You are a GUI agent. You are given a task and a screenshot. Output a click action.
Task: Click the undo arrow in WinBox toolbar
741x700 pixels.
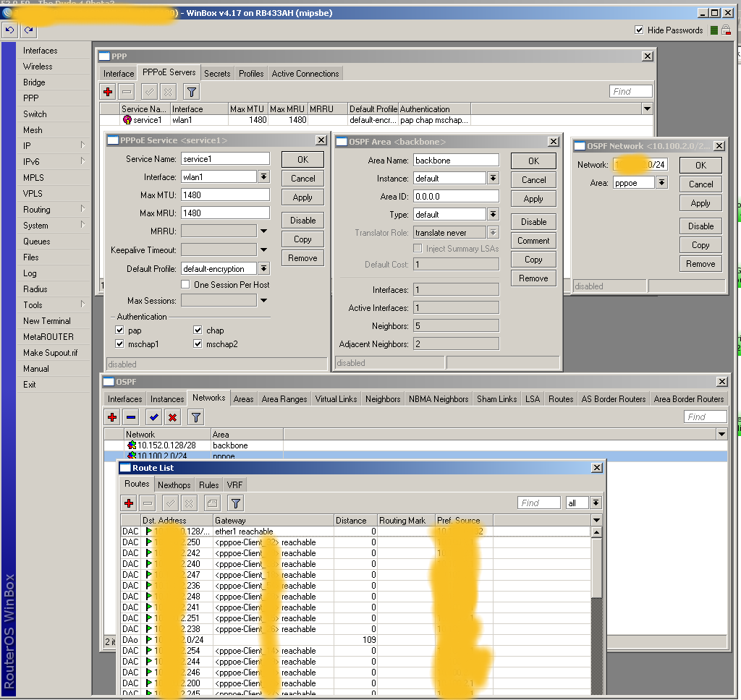(10, 30)
